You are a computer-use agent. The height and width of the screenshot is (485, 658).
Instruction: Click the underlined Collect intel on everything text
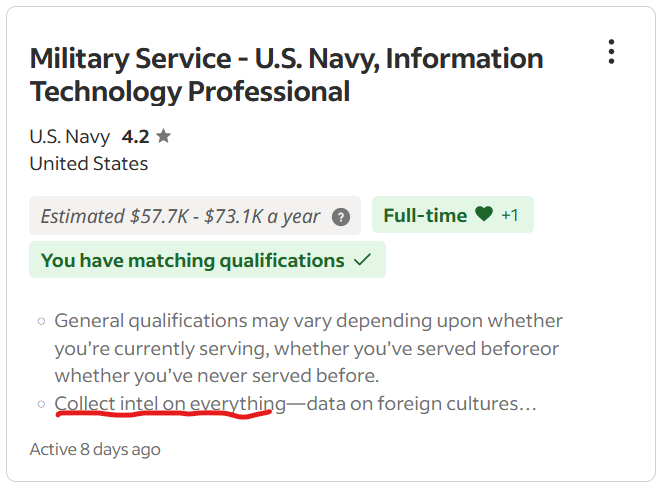tap(170, 404)
